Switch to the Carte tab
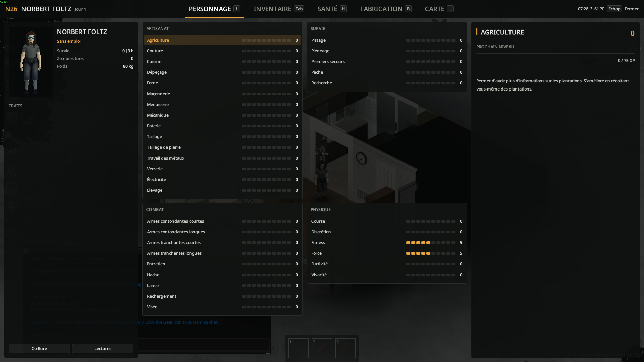 pyautogui.click(x=439, y=9)
